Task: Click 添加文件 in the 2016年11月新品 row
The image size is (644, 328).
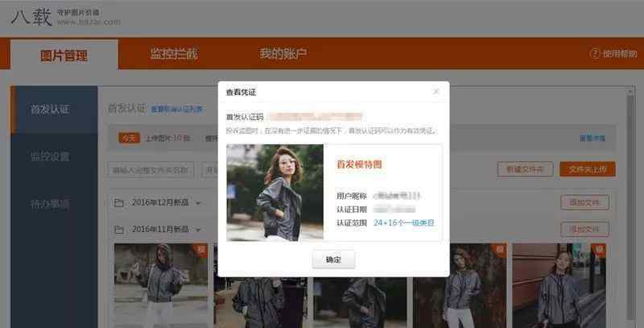Action: click(585, 229)
